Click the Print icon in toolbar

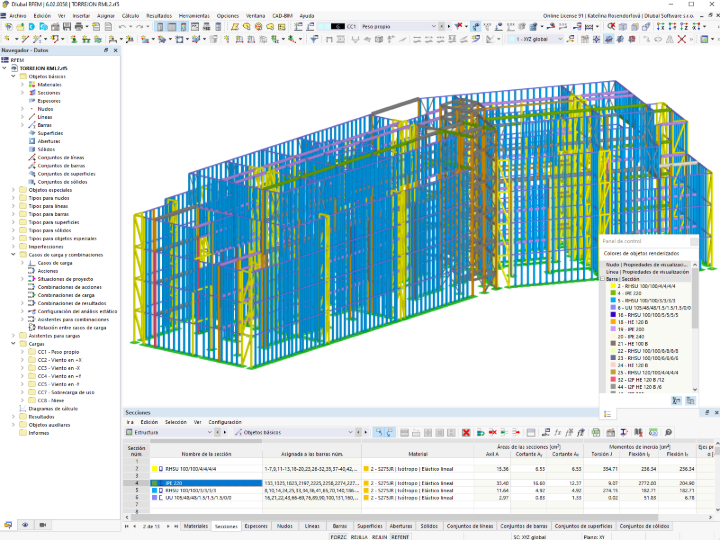tap(79, 27)
